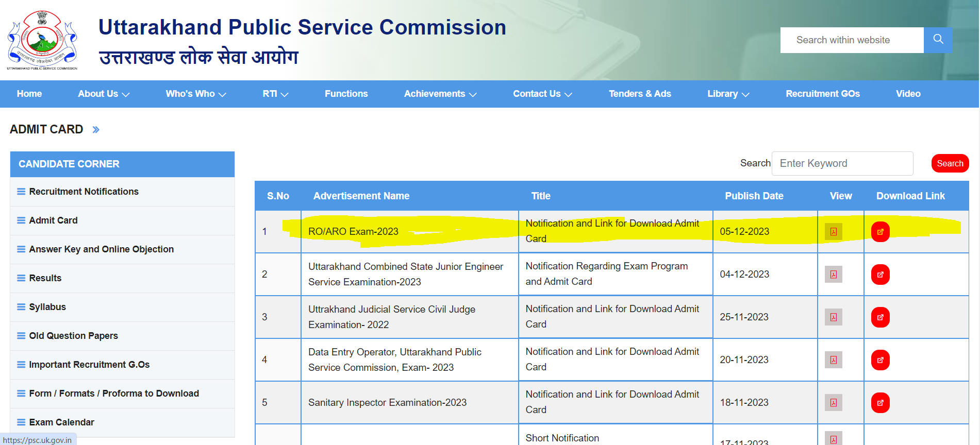The height and width of the screenshot is (445, 980).
Task: View PDF for the 17-11-2023 Short Notification
Action: pyautogui.click(x=834, y=438)
